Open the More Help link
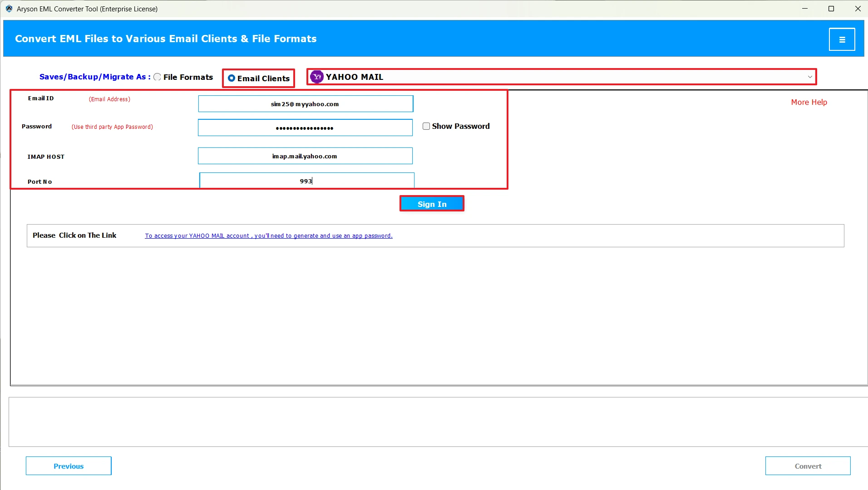868x490 pixels. point(809,103)
